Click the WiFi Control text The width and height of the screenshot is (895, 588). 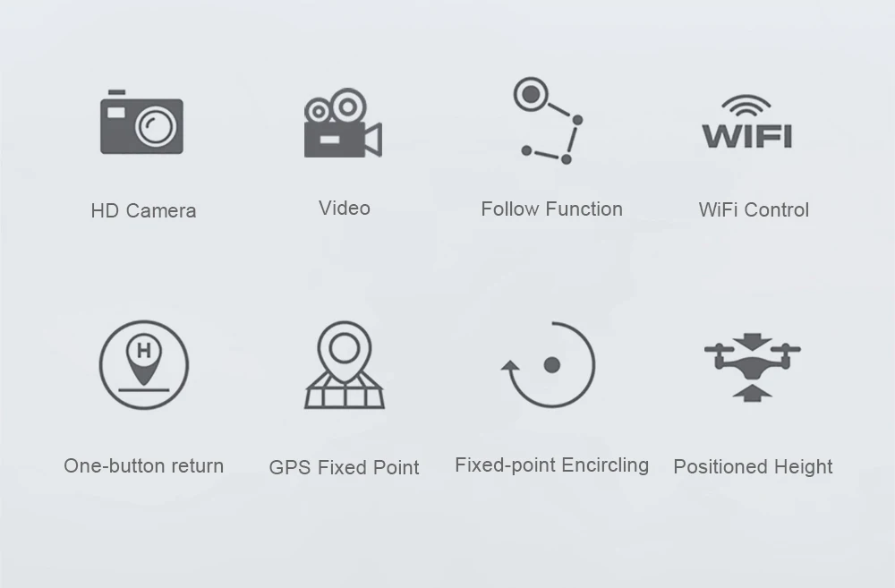coord(754,209)
